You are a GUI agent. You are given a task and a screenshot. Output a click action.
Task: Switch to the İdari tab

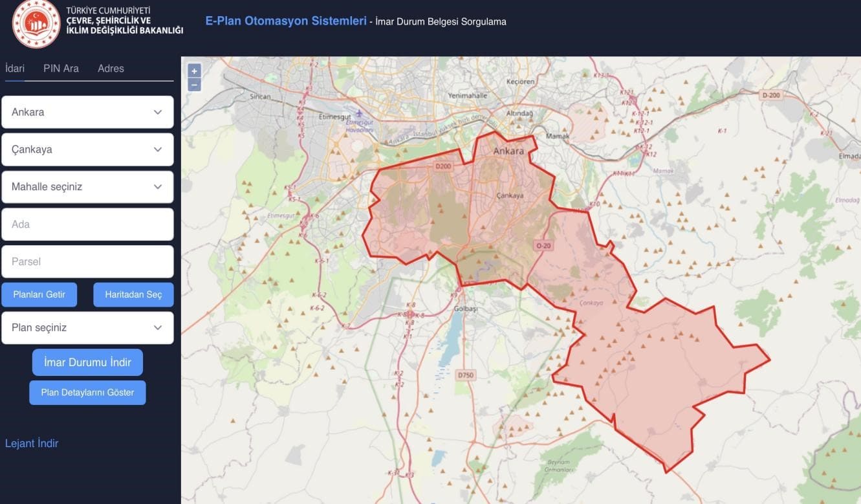(15, 69)
